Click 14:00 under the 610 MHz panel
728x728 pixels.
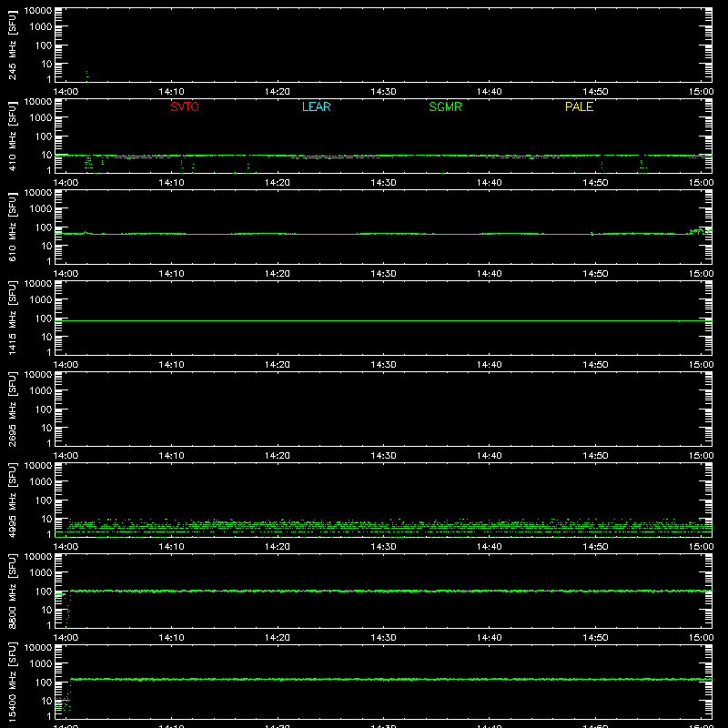coord(66,274)
